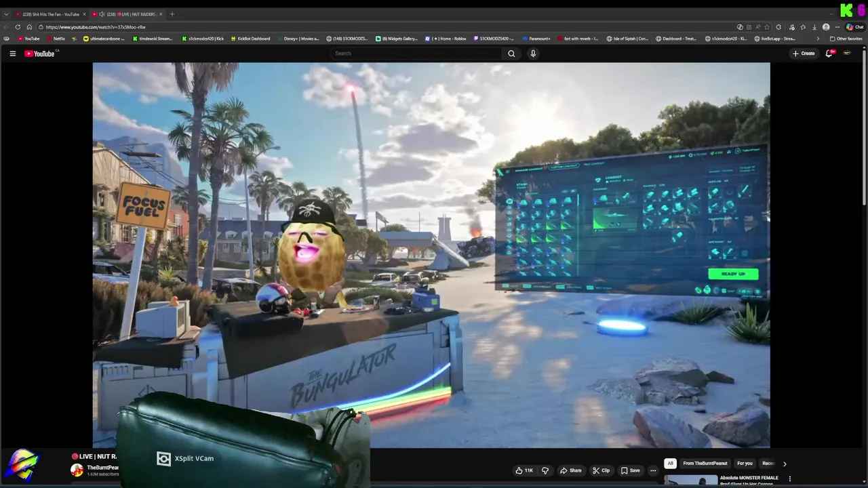The width and height of the screenshot is (868, 488).
Task: Open the Disney+ Movies bookmark
Action: coord(298,39)
